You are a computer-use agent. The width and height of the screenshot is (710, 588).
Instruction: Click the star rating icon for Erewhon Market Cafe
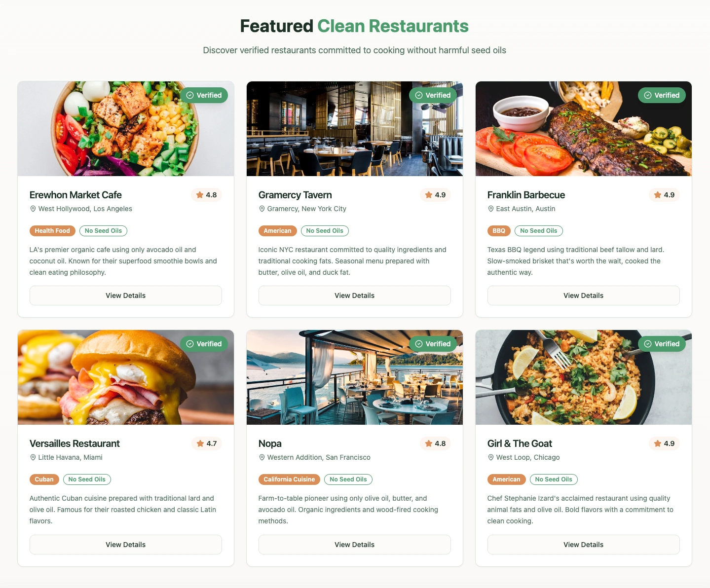pos(200,195)
